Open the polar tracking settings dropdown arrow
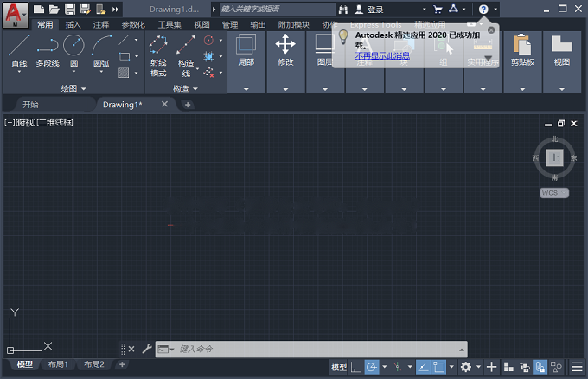This screenshot has width=588, height=379. pyautogui.click(x=385, y=367)
